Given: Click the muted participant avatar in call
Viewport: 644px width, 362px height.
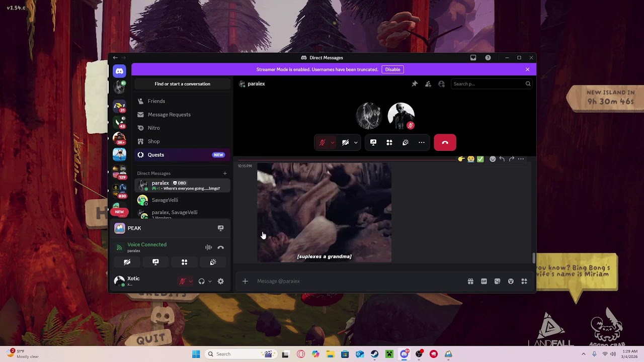Looking at the screenshot, I should click(401, 116).
